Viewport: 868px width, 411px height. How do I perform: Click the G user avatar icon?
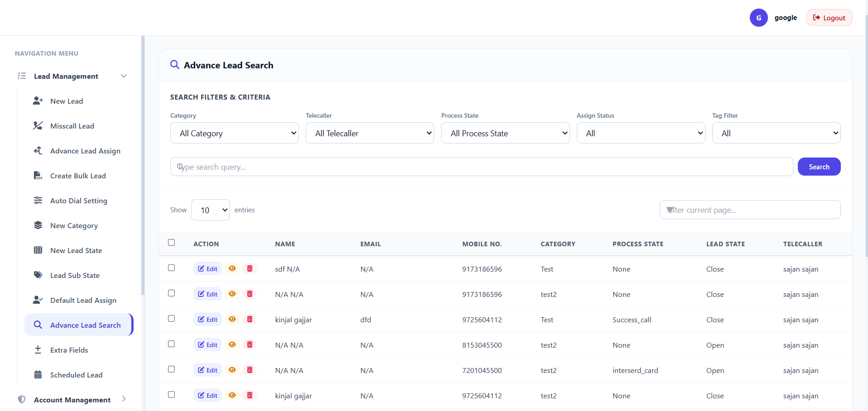759,18
